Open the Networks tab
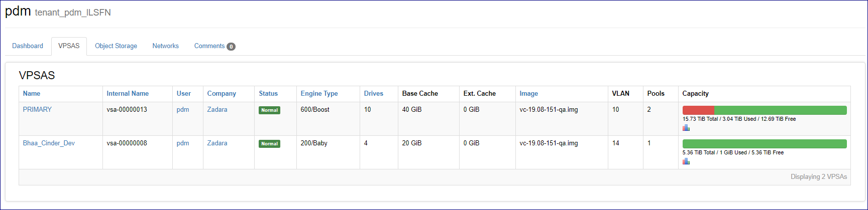The width and height of the screenshot is (868, 210). [x=165, y=46]
